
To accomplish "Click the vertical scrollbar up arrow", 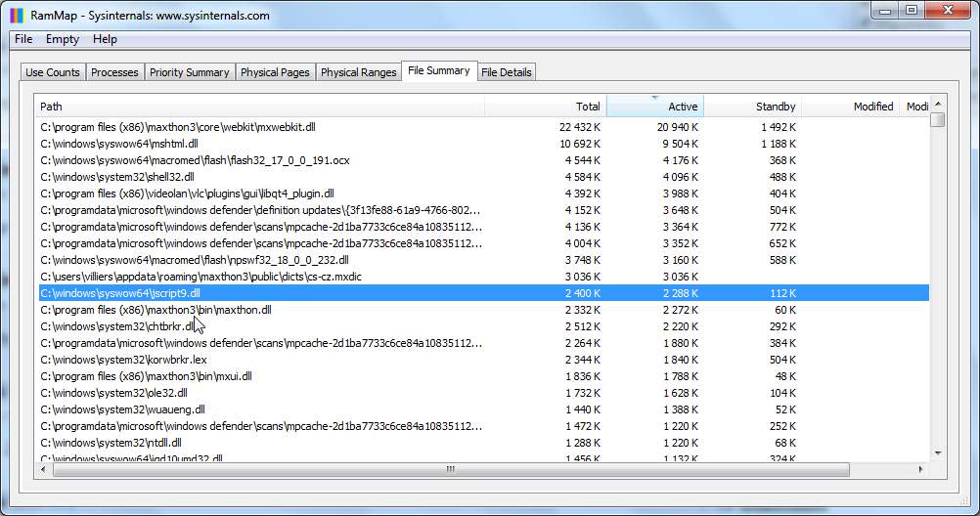I will coord(938,104).
